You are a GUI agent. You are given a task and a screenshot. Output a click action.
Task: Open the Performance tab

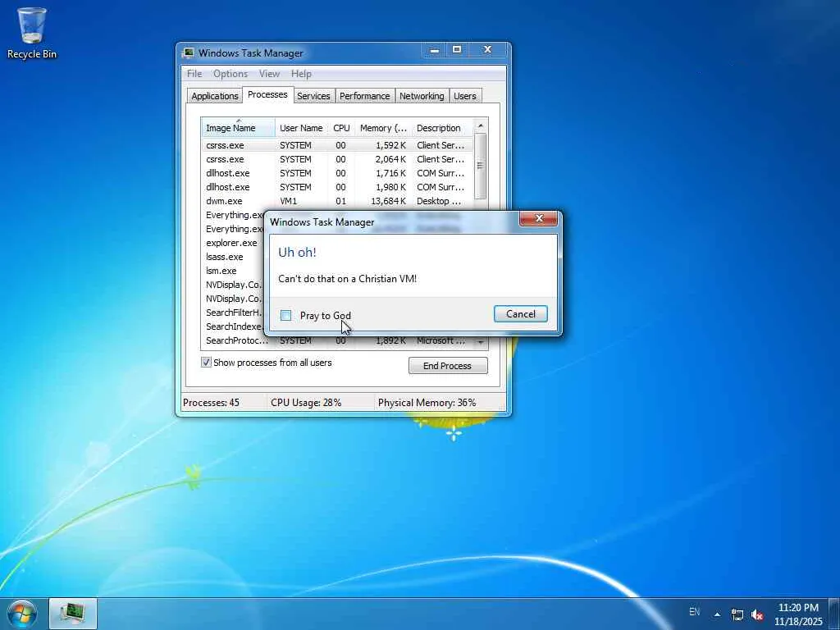pyautogui.click(x=365, y=96)
